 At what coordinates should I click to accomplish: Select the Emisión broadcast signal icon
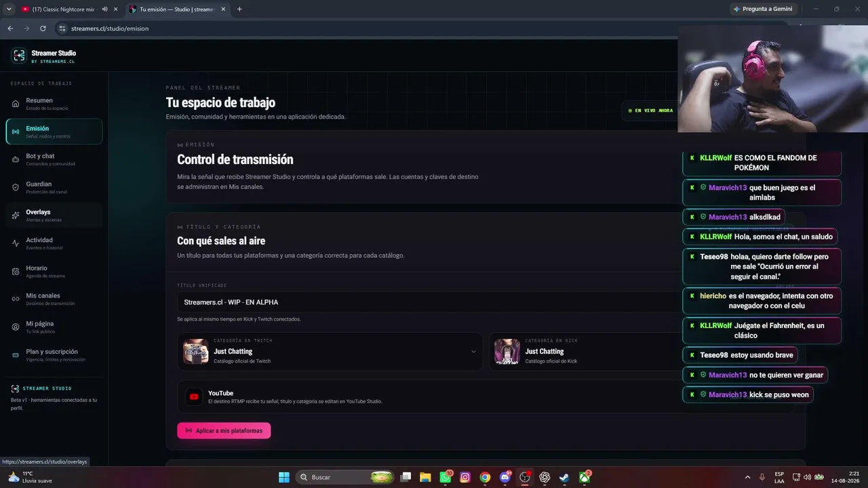click(x=16, y=131)
